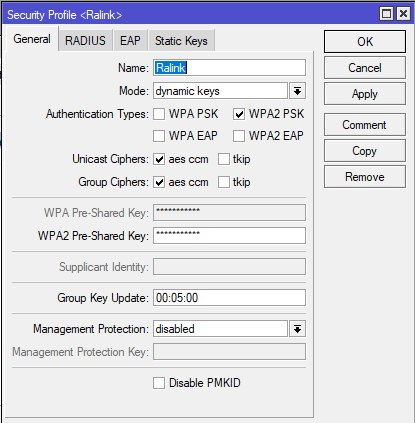The image size is (415, 423).
Task: Click the Management Protection value field
Action: click(220, 329)
